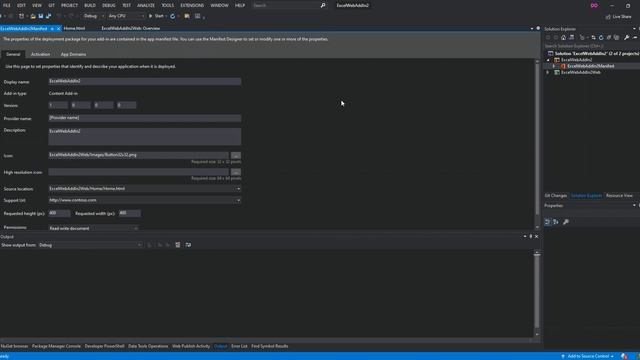Open Properties wrench in Solution Explorer toolbar
This screenshot has height=360, width=640.
point(627,37)
